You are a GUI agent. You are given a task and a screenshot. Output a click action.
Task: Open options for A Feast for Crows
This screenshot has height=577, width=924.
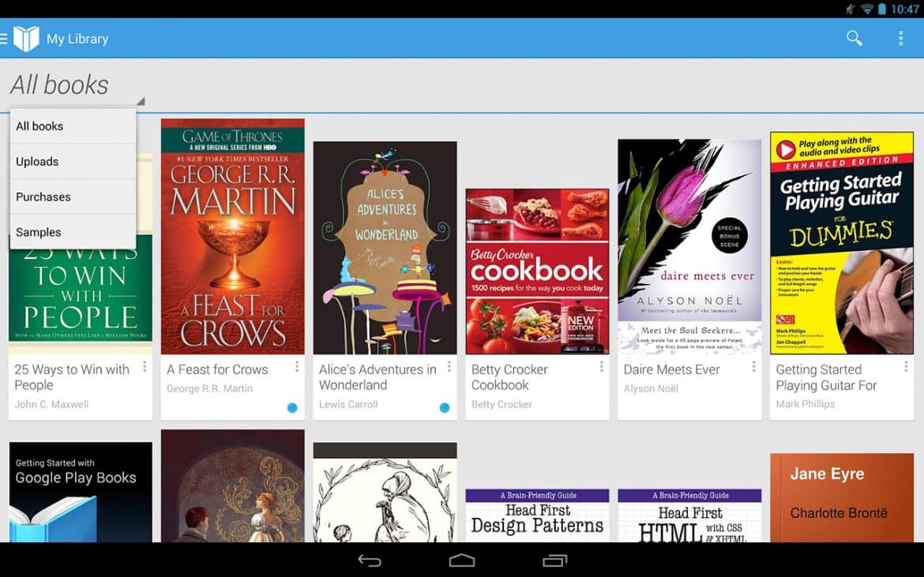(297, 367)
